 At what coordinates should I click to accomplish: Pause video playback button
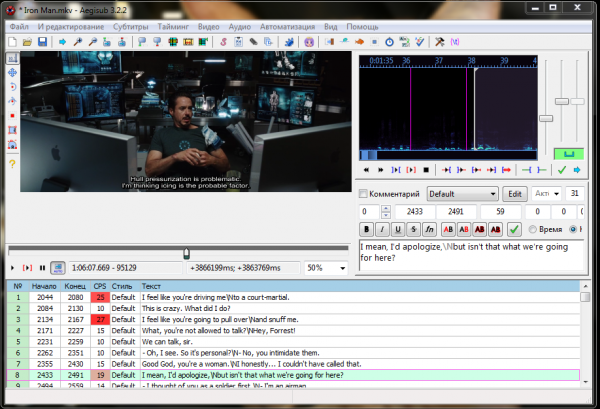pos(42,268)
